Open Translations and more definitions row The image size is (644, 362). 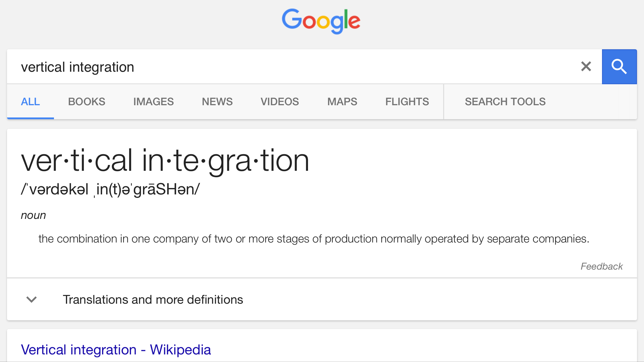tap(153, 300)
